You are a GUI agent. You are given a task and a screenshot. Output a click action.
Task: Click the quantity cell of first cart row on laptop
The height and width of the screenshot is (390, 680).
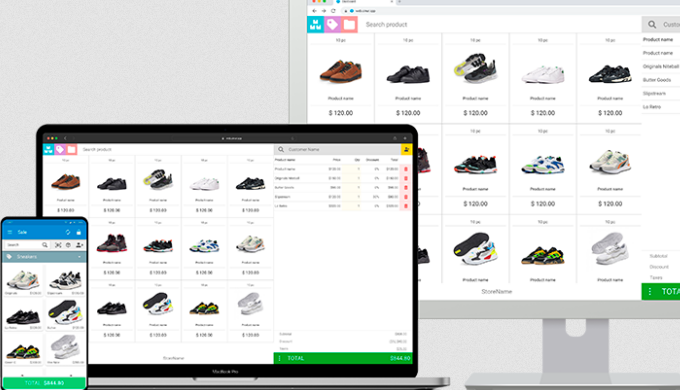point(351,169)
